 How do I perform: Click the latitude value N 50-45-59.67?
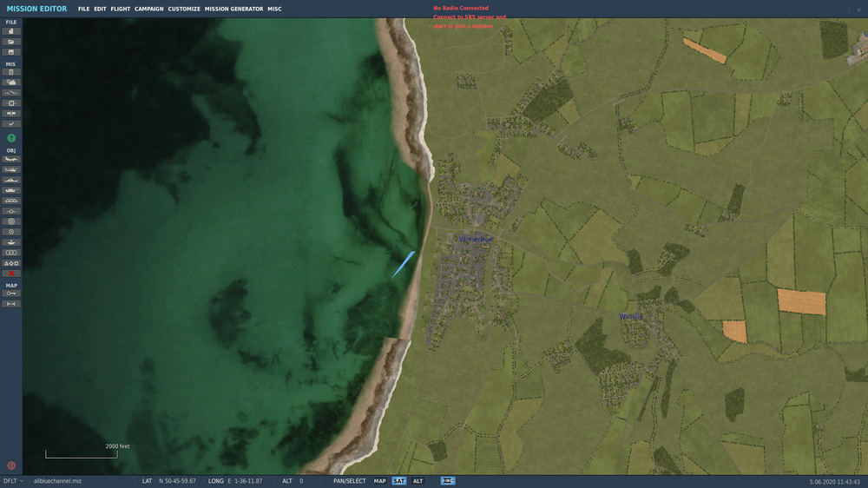[x=177, y=481]
